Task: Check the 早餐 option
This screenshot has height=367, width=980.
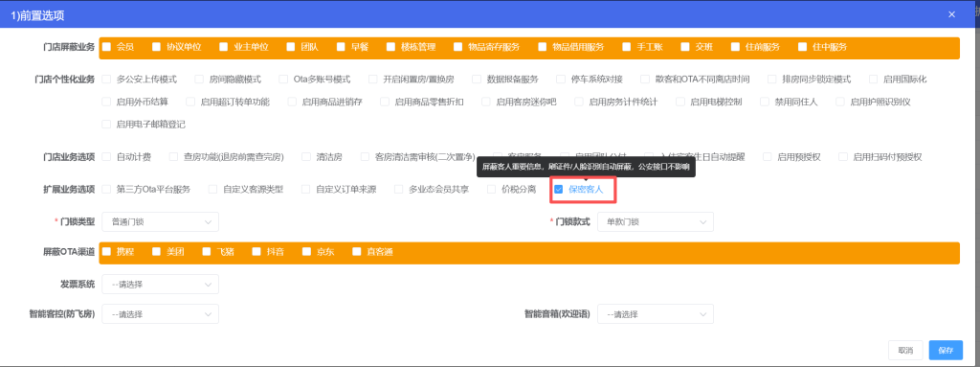Action: pos(341,47)
